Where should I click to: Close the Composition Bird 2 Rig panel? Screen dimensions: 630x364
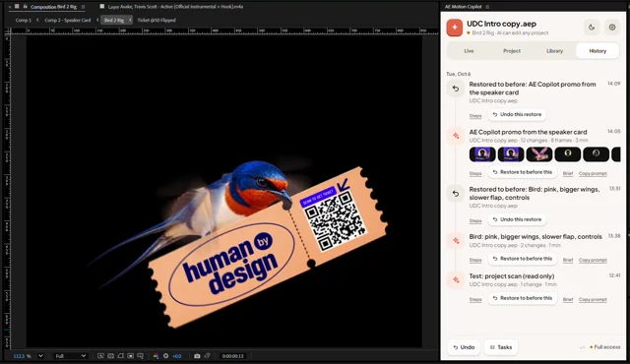[10, 7]
